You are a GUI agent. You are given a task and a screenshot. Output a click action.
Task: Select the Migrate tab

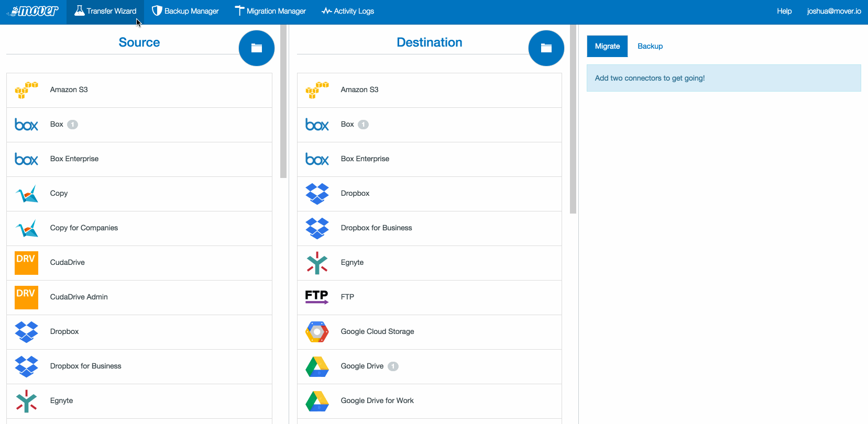pos(607,46)
